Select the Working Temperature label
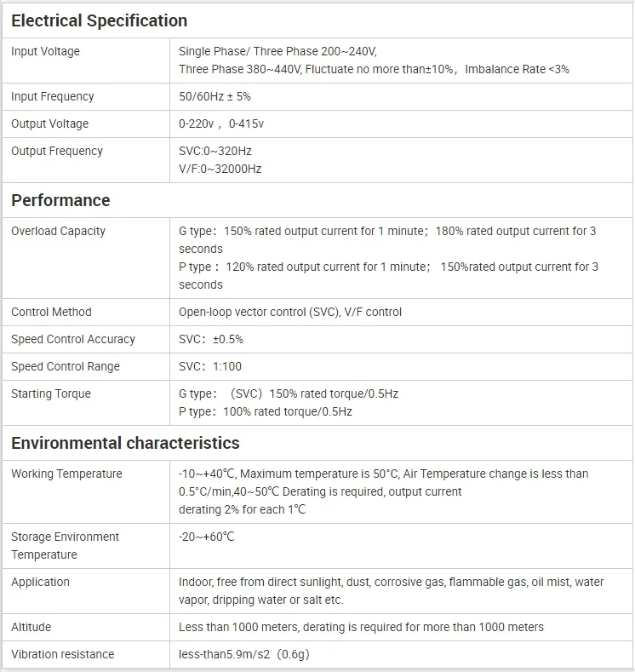Screen dimensions: 635x672 66,474
